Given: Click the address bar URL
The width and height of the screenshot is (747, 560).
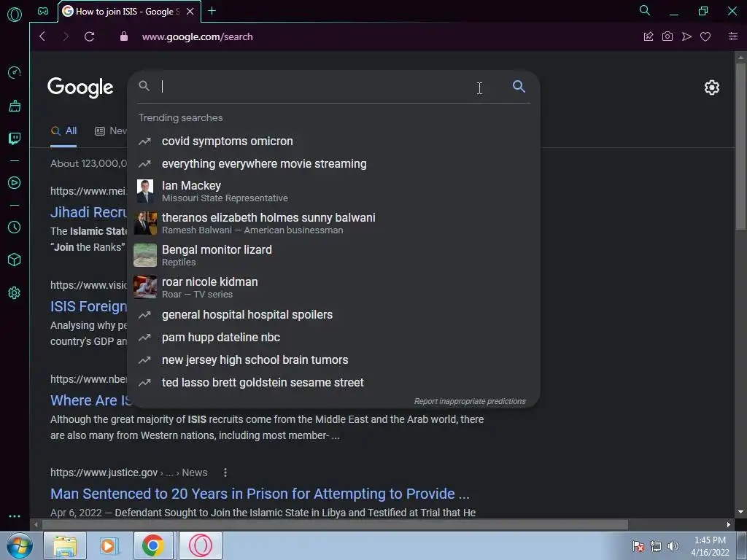Looking at the screenshot, I should pyautogui.click(x=197, y=36).
